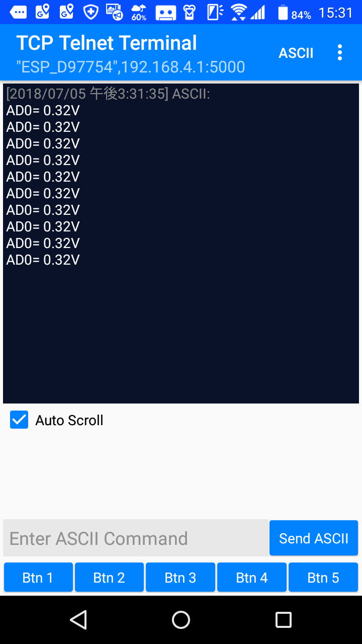The width and height of the screenshot is (362, 644).
Task: Click the Btn 3 macro button
Action: point(180,577)
